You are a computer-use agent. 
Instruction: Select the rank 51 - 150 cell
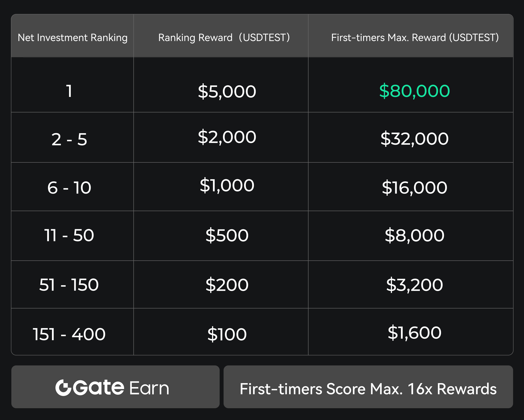(x=69, y=284)
